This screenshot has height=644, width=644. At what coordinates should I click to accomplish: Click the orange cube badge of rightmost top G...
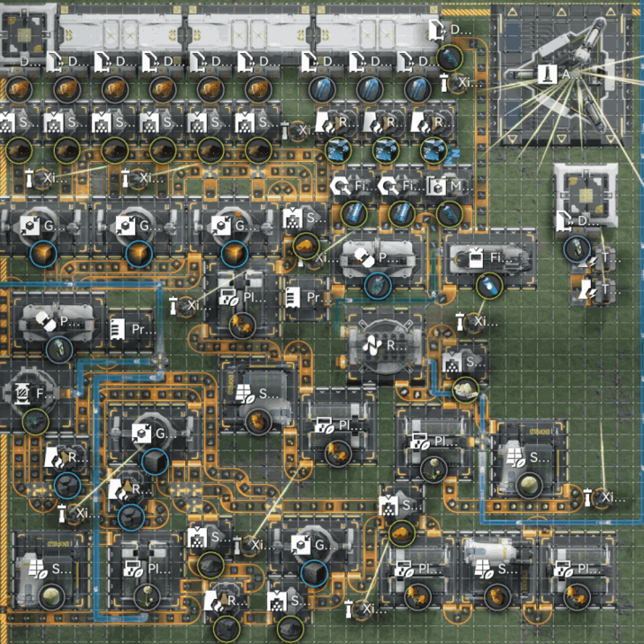pos(234,253)
